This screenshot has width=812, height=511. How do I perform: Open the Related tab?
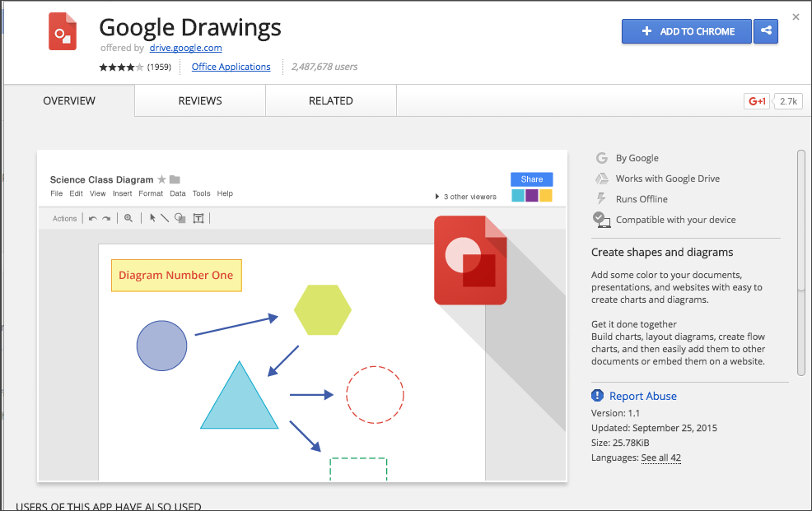pos(331,101)
